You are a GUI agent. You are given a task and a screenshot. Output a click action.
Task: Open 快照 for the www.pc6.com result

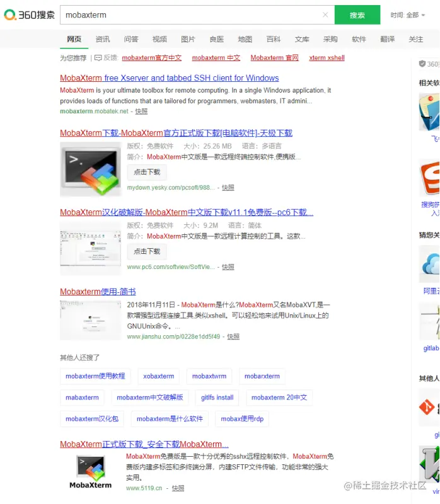point(228,266)
